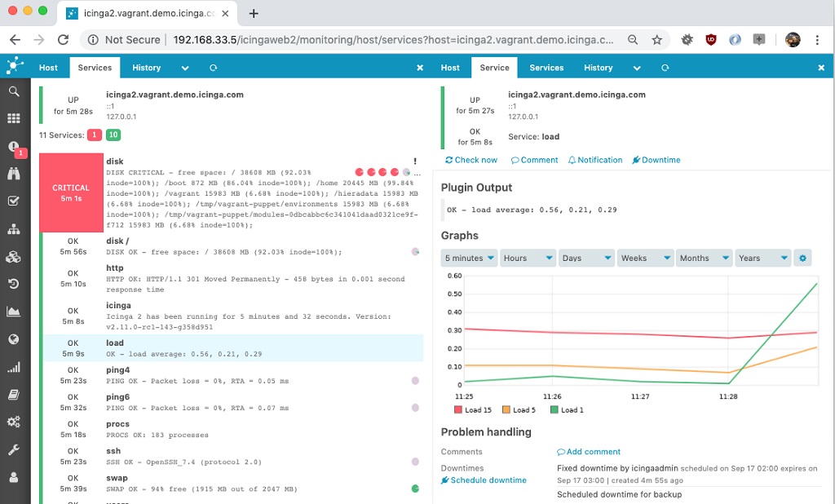
Task: Open the area chart sidebar icon
Action: coord(14,312)
